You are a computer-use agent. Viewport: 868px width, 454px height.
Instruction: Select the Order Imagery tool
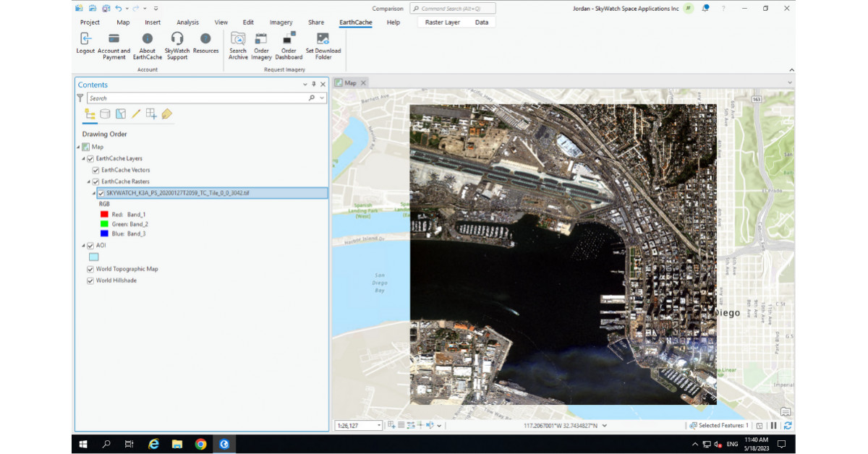coord(261,45)
